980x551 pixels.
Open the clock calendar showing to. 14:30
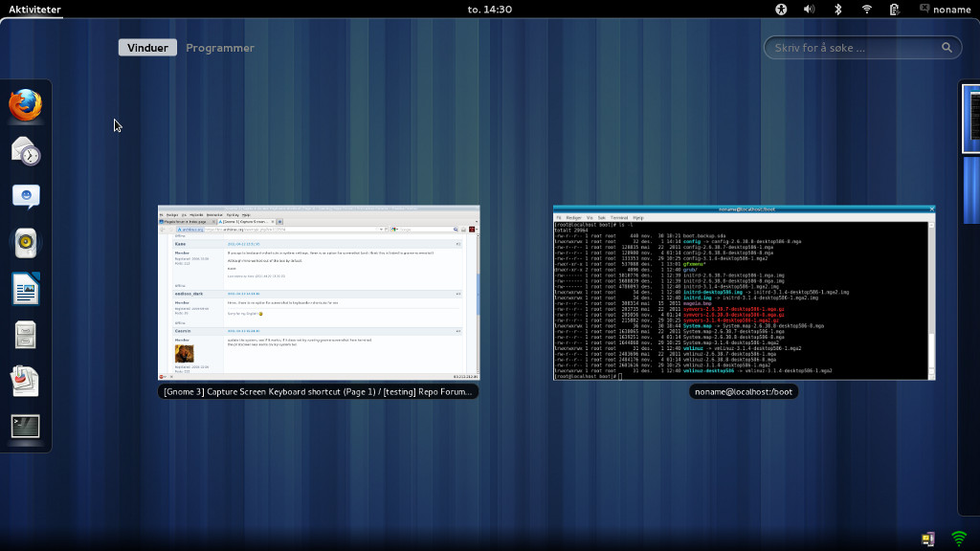[490, 10]
